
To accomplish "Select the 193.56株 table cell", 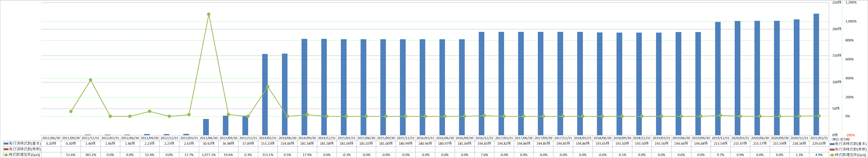I will pos(661,144).
